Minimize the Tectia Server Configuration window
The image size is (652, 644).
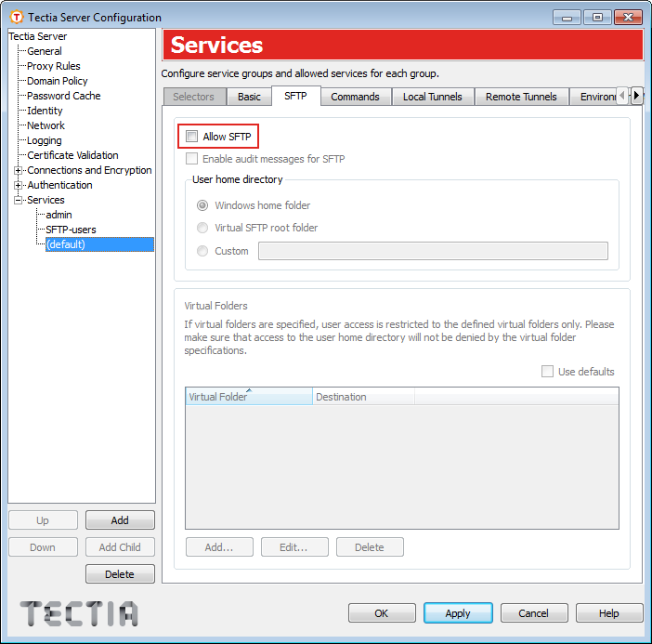point(567,18)
